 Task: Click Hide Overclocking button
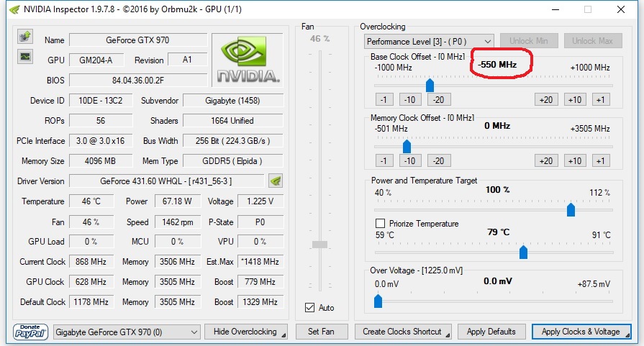245,332
